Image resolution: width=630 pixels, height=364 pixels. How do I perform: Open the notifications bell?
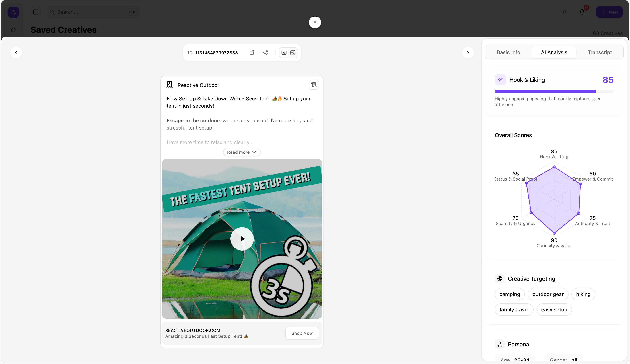click(582, 12)
